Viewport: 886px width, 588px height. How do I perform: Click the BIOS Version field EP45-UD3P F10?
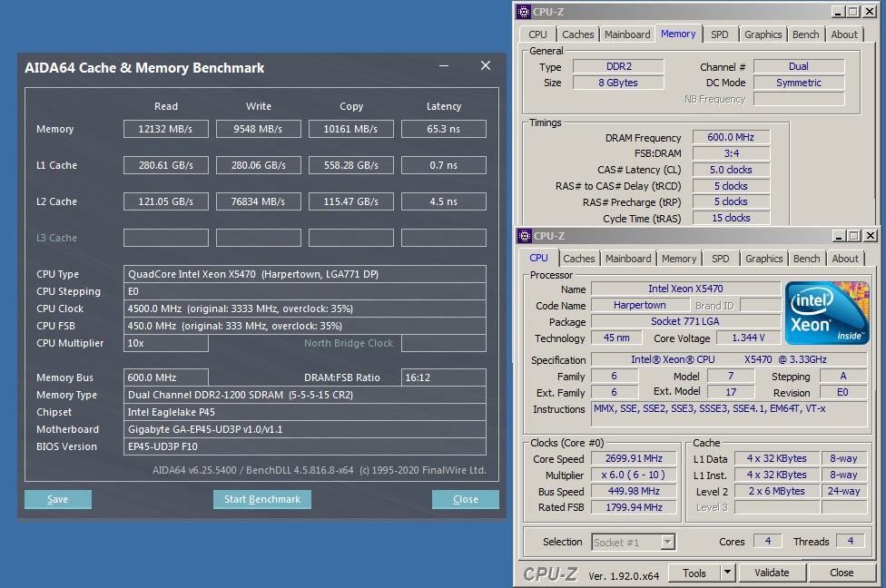pyautogui.click(x=305, y=446)
